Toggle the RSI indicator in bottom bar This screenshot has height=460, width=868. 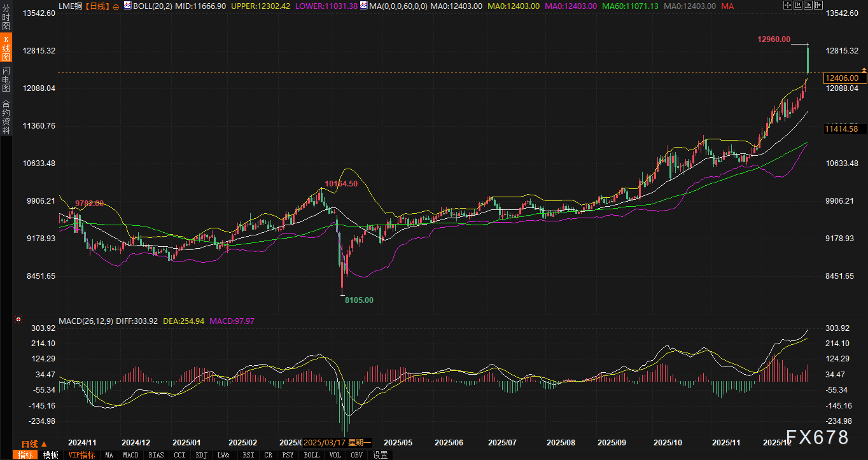coord(249,455)
